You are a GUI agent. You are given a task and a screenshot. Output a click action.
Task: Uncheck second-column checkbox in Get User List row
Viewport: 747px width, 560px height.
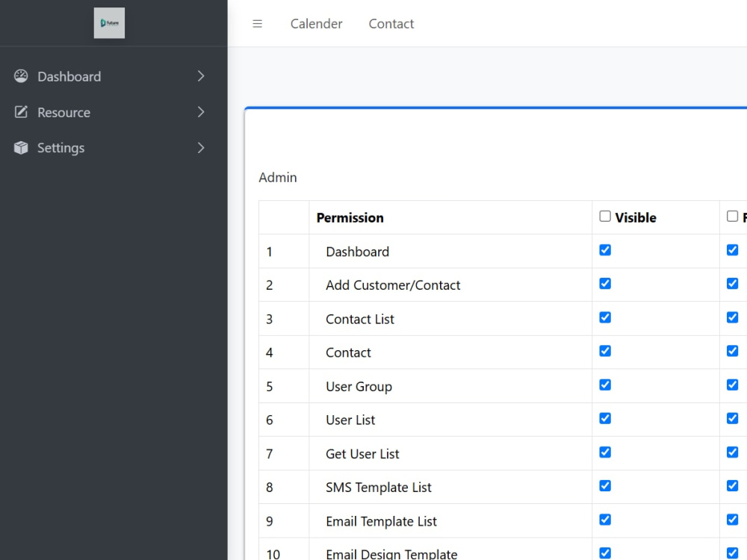click(732, 452)
